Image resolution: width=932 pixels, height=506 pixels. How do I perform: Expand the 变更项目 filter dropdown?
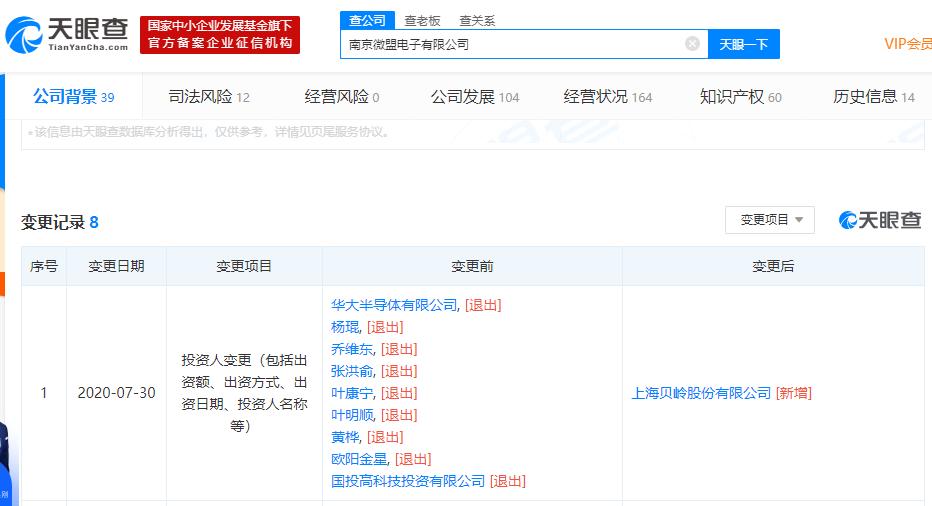tap(770, 220)
